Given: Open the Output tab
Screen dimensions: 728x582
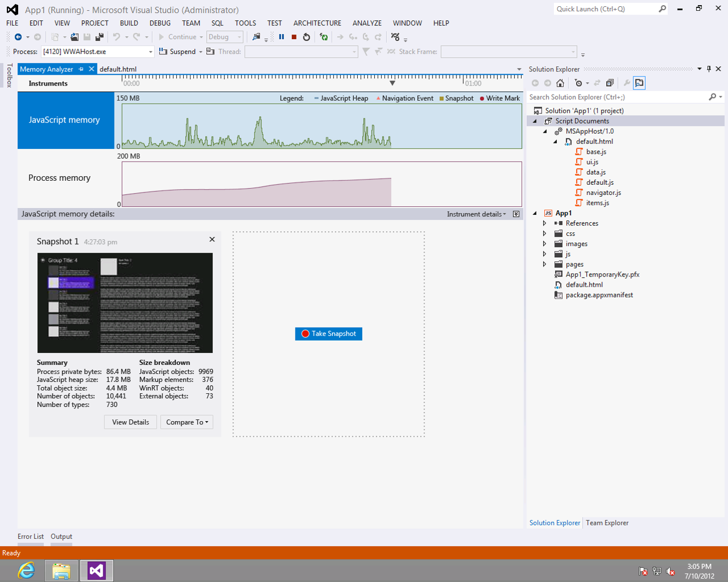Looking at the screenshot, I should click(x=61, y=537).
